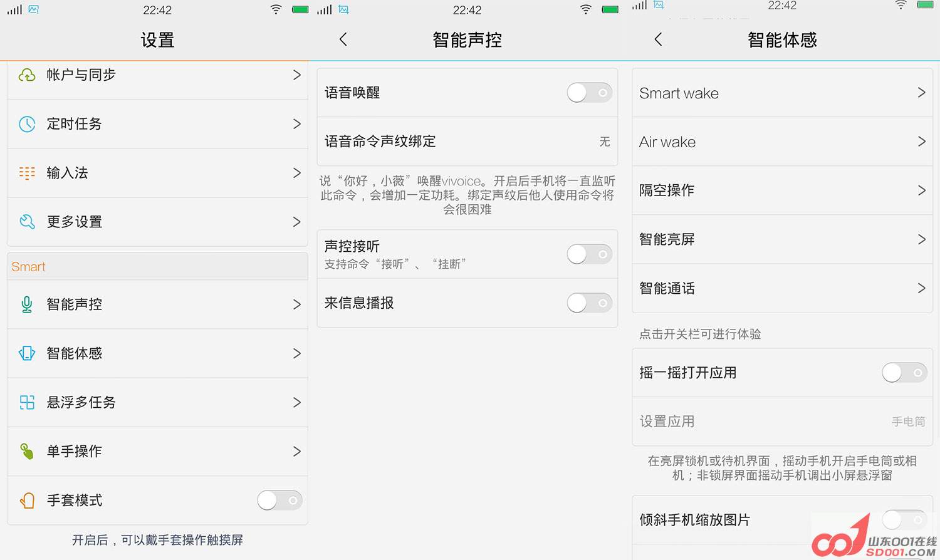The width and height of the screenshot is (940, 560).
Task: Click the clock icon for 定时任务
Action: [27, 124]
